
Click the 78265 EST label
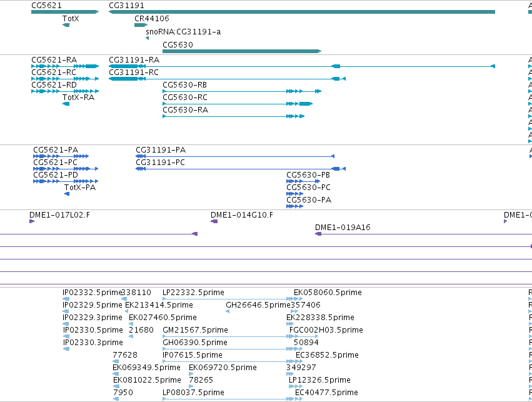[x=201, y=381]
